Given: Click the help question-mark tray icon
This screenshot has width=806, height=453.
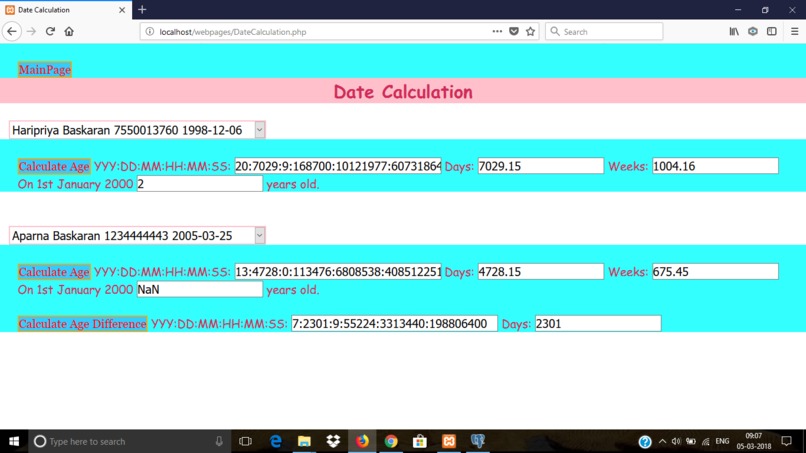Looking at the screenshot, I should pyautogui.click(x=645, y=441).
